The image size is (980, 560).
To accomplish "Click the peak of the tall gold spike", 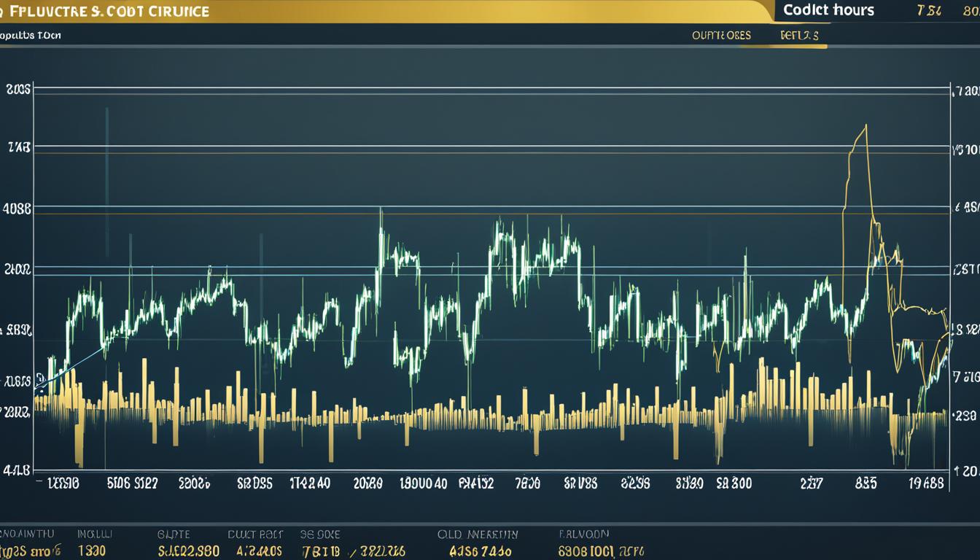I will [x=865, y=125].
